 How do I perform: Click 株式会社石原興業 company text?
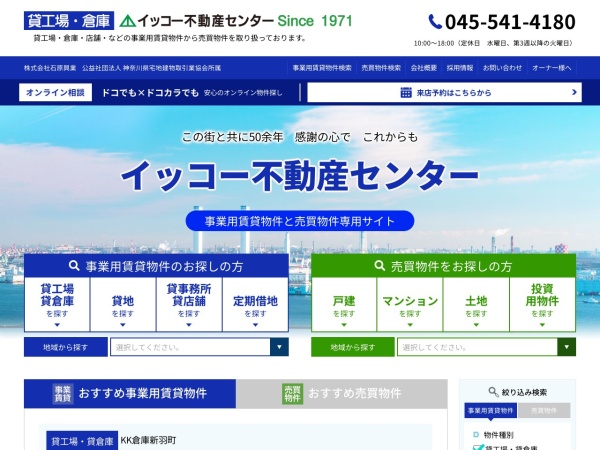(x=50, y=68)
